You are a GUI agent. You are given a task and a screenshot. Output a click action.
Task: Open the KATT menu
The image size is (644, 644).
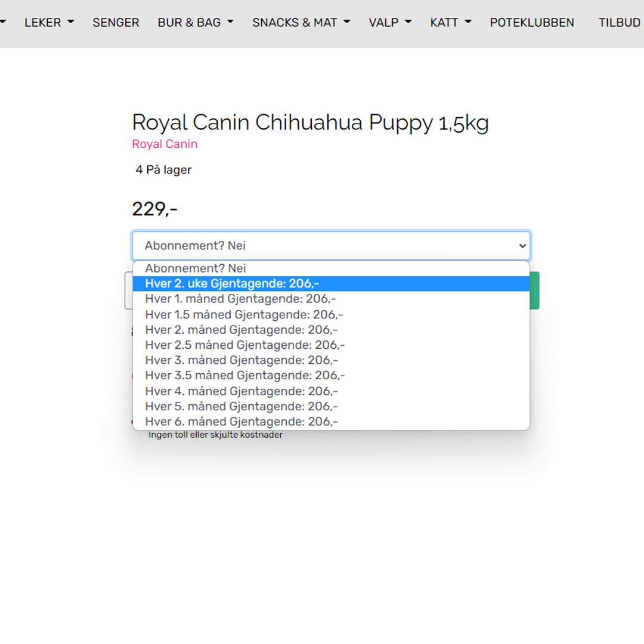coord(451,23)
